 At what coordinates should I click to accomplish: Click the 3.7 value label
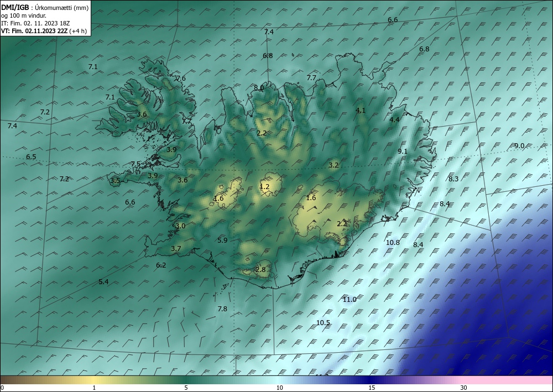tap(176, 249)
